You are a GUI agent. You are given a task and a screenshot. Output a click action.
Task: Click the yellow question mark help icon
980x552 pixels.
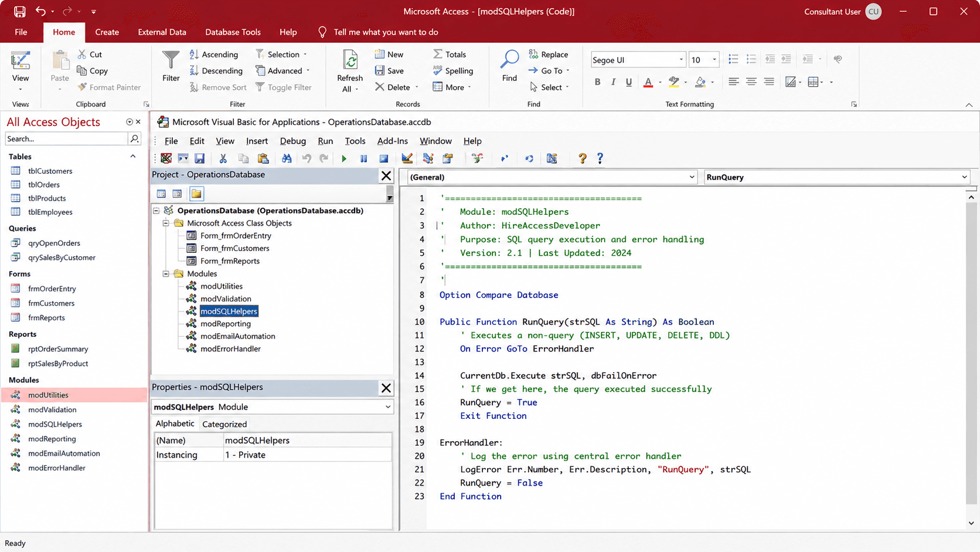pos(582,158)
